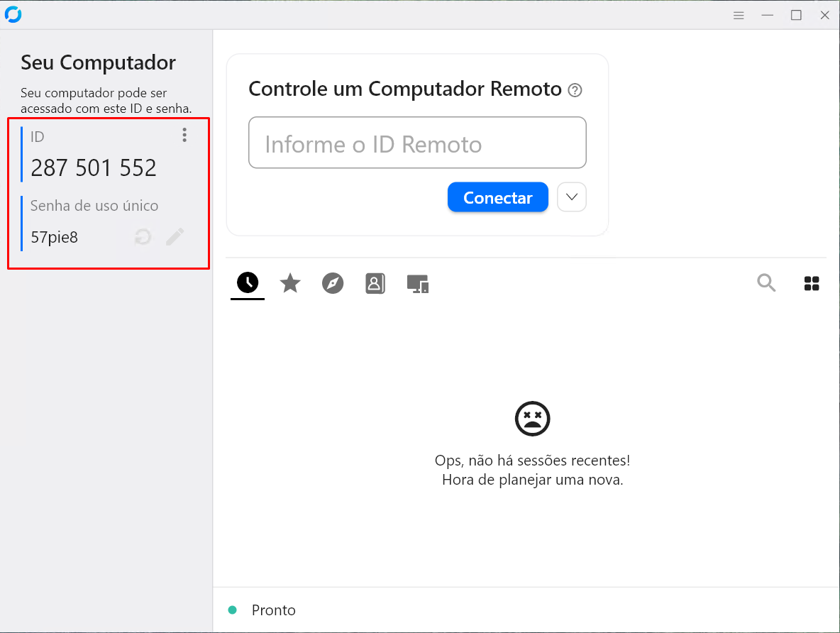840x633 pixels.
Task: Click the sad face no-sessions icon
Action: click(x=533, y=419)
